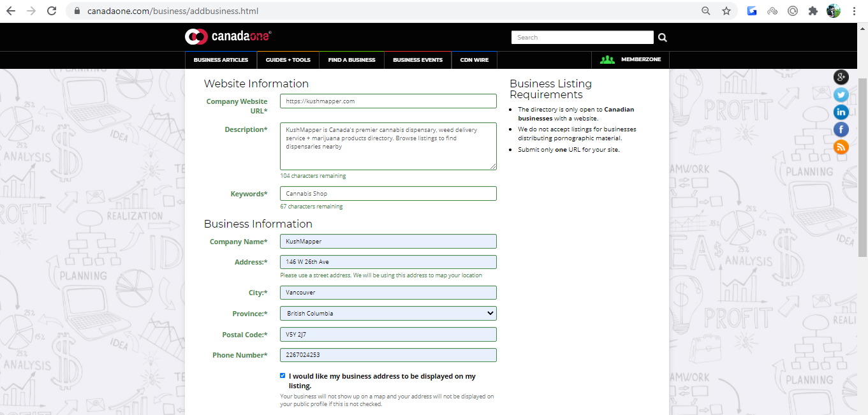The image size is (868, 415).
Task: Click the site Search input field
Action: click(582, 38)
